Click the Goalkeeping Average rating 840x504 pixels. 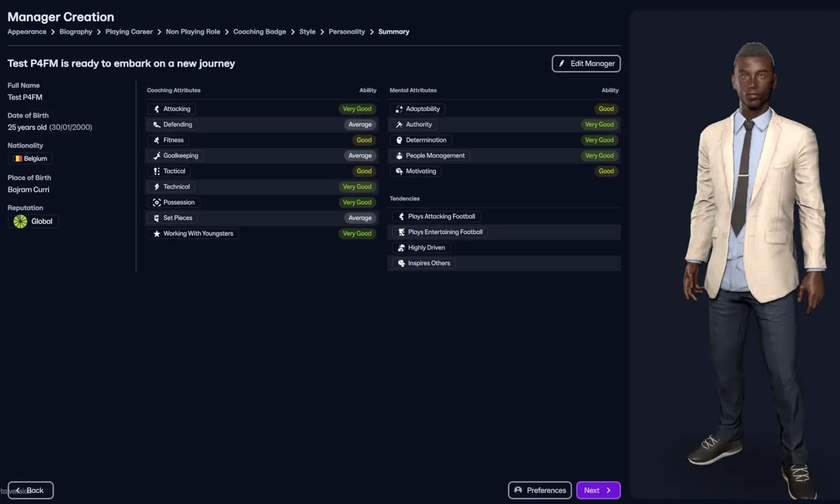pyautogui.click(x=360, y=156)
